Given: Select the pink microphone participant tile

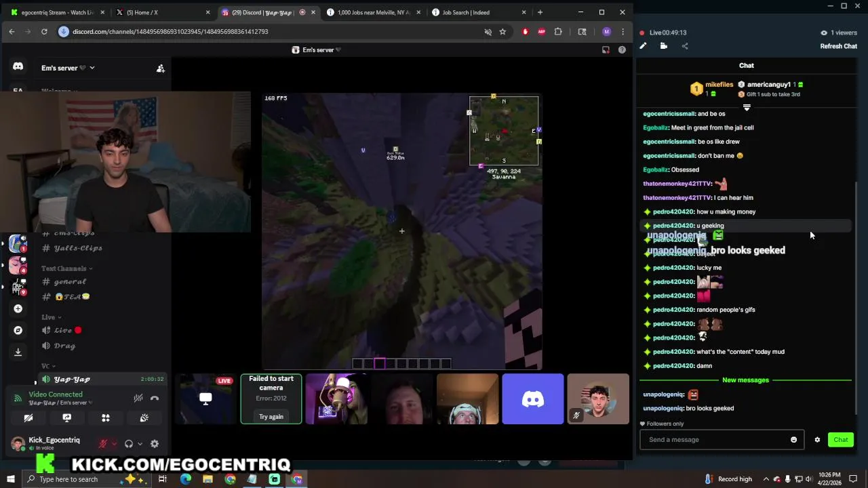Looking at the screenshot, I should pos(336,399).
